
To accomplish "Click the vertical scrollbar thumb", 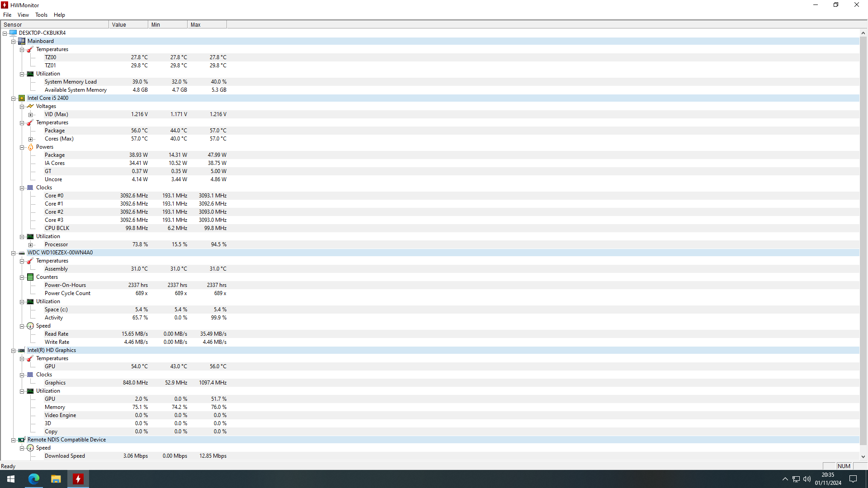I will tap(863, 241).
